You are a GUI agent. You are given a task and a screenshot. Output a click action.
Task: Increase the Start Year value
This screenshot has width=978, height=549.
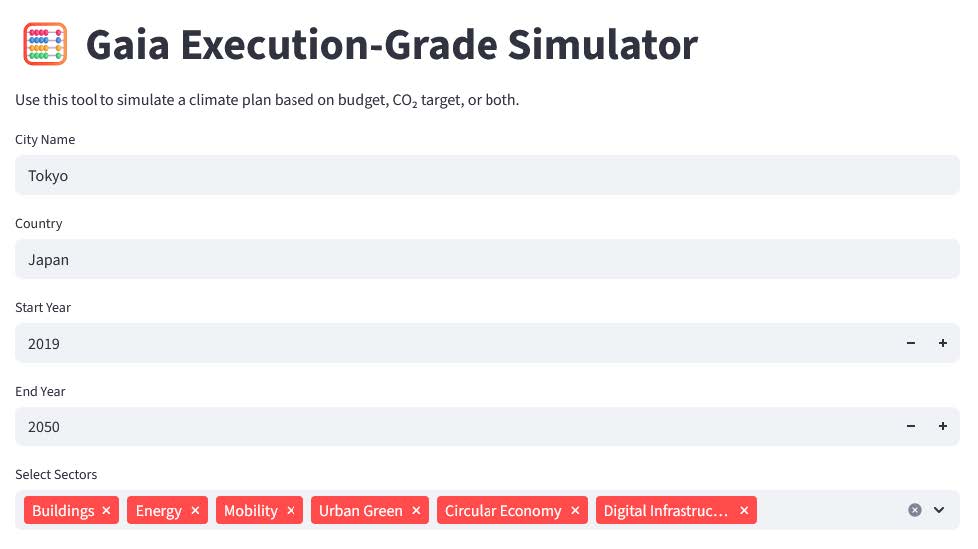tap(943, 343)
